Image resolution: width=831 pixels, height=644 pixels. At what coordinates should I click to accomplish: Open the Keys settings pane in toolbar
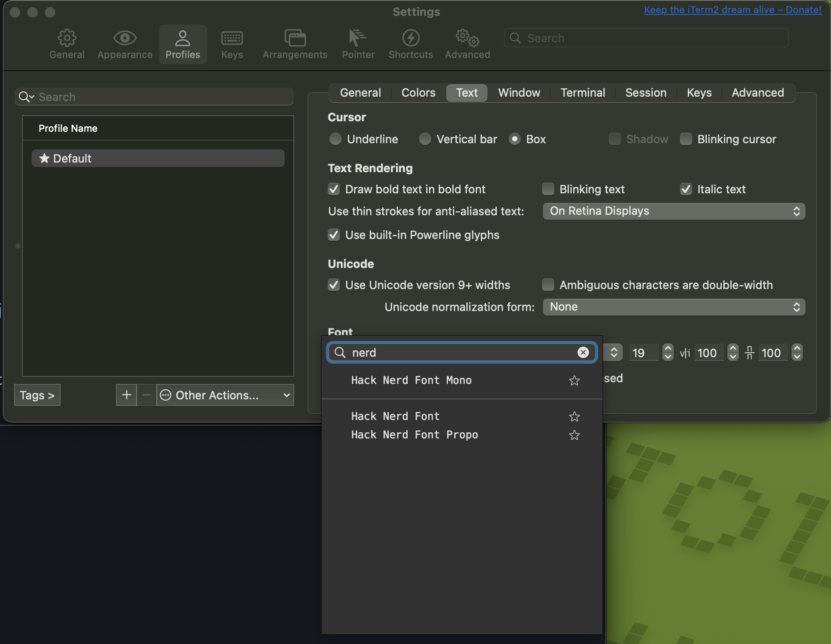point(232,44)
